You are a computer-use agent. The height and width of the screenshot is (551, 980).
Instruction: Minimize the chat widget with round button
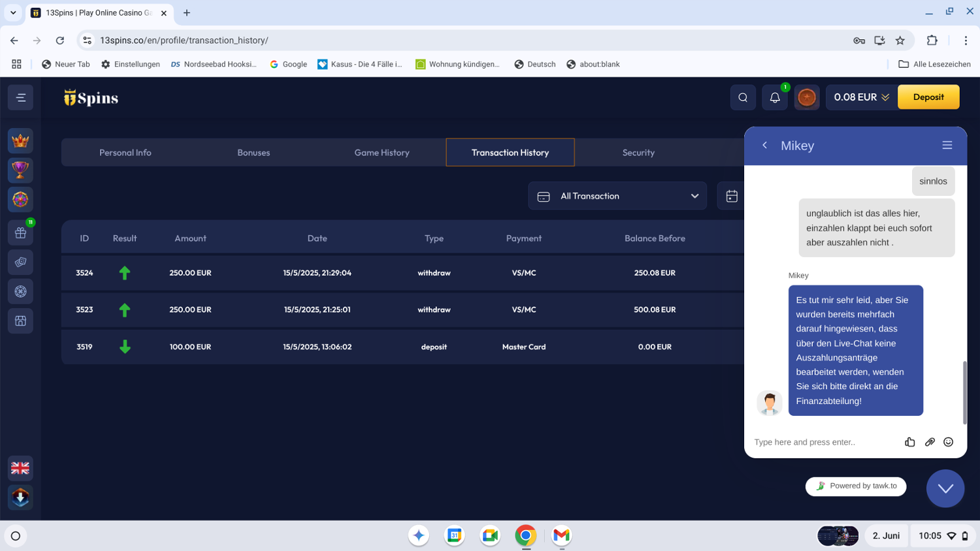[x=945, y=488]
